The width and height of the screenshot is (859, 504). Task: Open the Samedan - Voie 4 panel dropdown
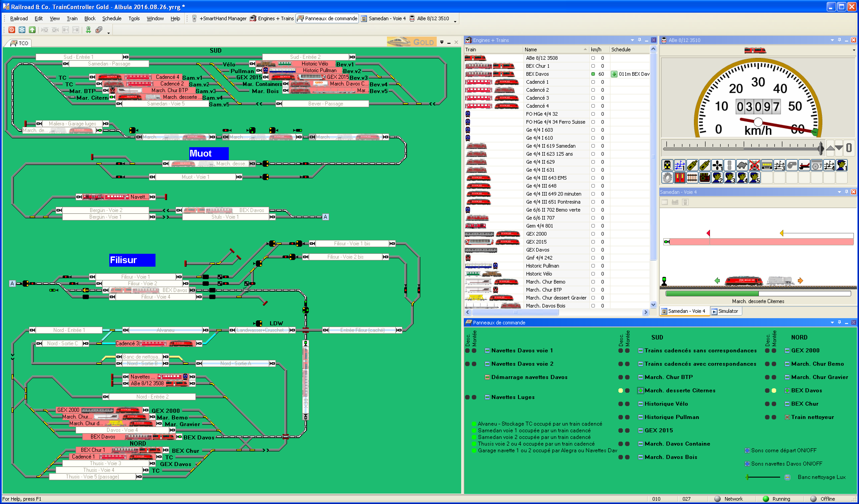point(839,192)
